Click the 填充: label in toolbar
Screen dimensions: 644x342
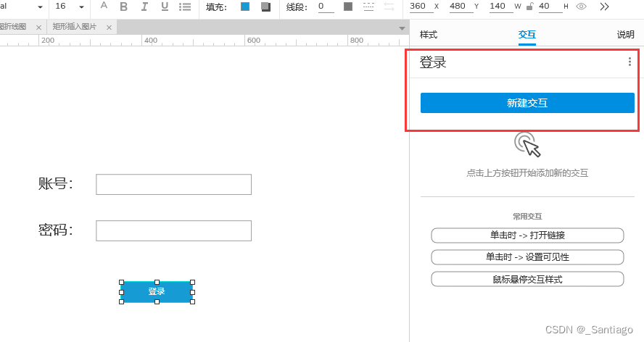tap(217, 7)
